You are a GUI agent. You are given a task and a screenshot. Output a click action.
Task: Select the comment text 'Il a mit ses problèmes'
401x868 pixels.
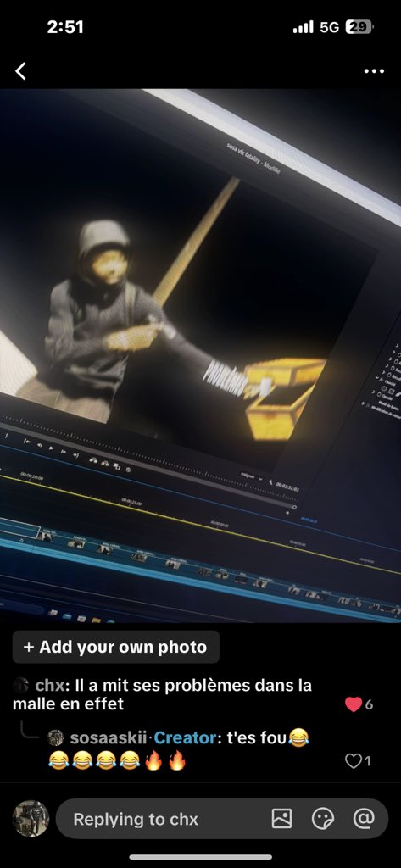pyautogui.click(x=164, y=685)
